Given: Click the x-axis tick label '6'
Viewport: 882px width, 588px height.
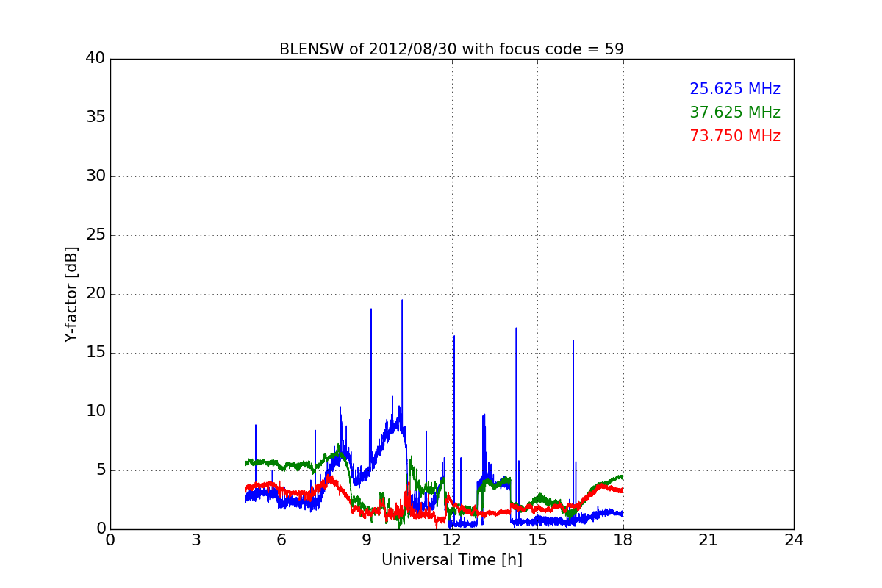Looking at the screenshot, I should point(281,540).
